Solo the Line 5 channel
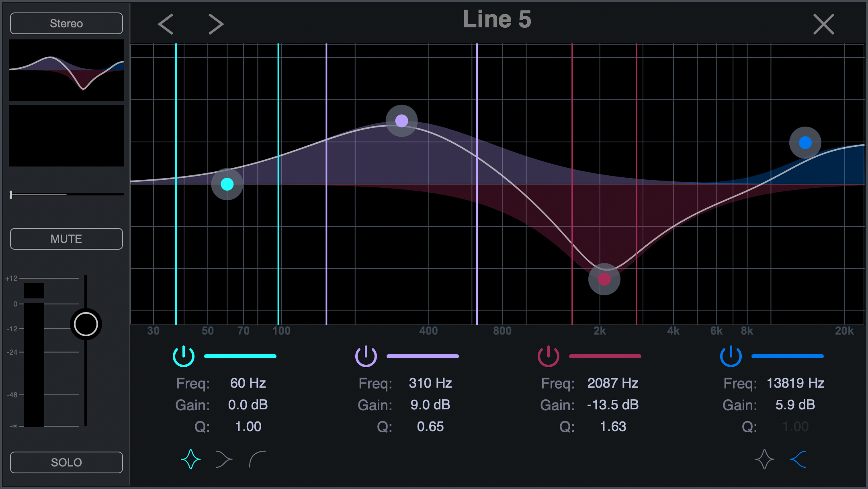 66,462
